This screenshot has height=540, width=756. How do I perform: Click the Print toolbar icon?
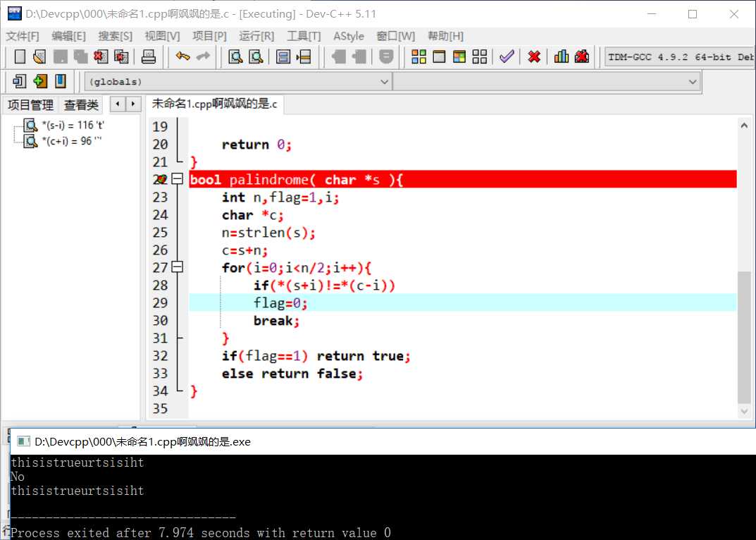149,56
